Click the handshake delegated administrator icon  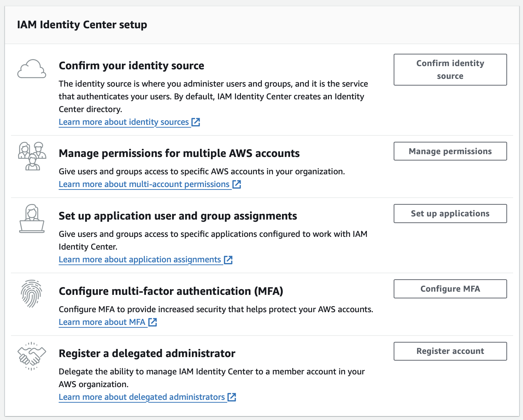tap(32, 356)
